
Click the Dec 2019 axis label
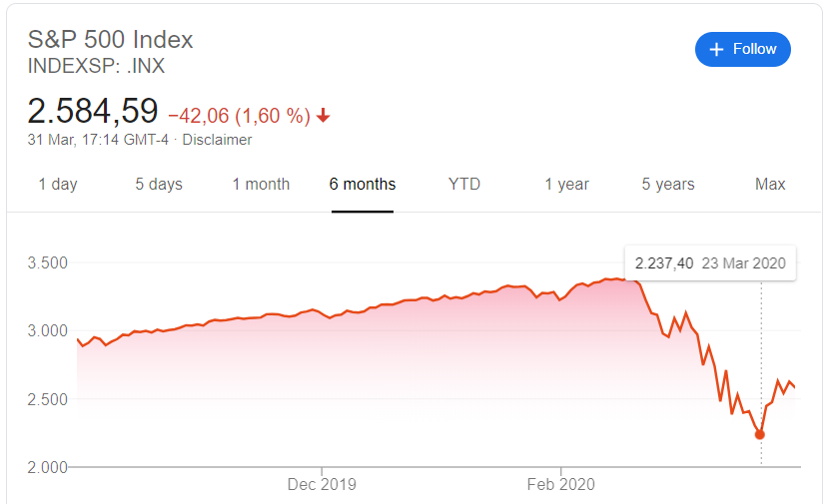(x=322, y=484)
